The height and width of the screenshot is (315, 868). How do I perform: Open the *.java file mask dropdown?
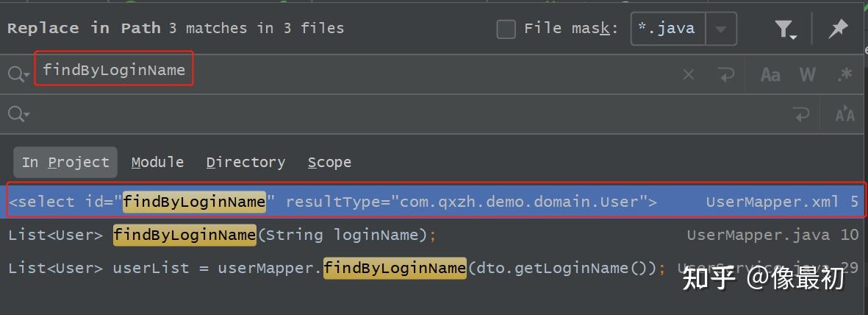click(x=721, y=29)
